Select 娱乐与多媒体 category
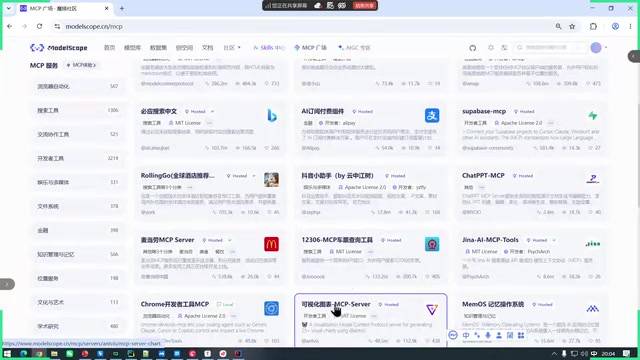Viewport: 640px width, 360px height. pos(78,182)
